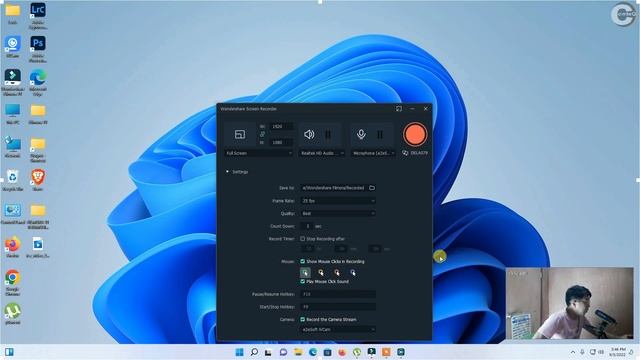640x360 pixels.
Task: Open File Explorer from taskbar
Action: point(298,352)
